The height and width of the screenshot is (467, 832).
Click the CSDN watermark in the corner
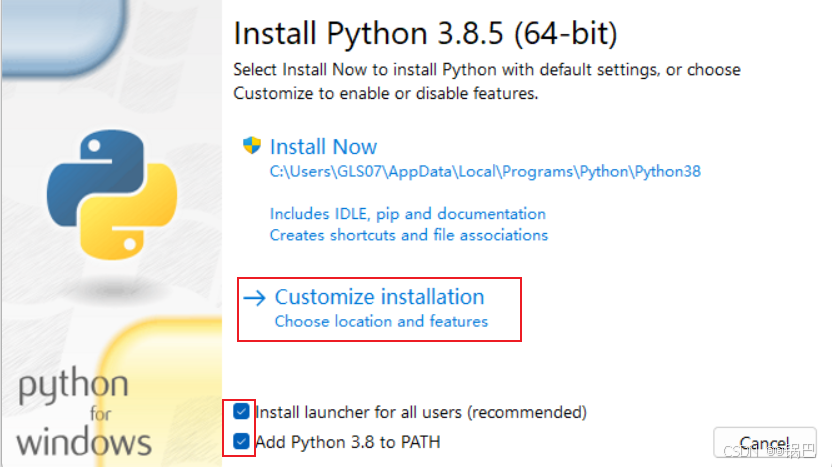point(768,451)
